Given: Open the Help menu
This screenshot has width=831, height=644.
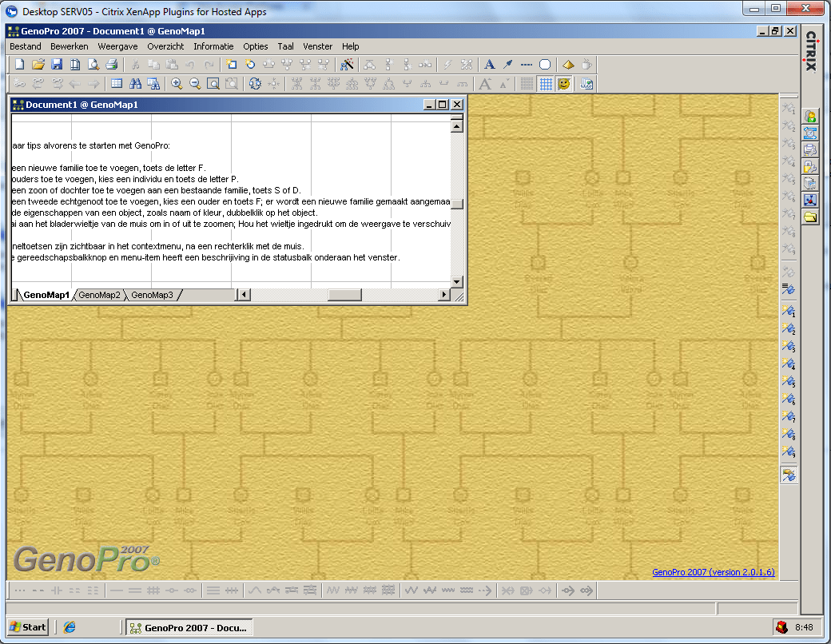Looking at the screenshot, I should 350,46.
